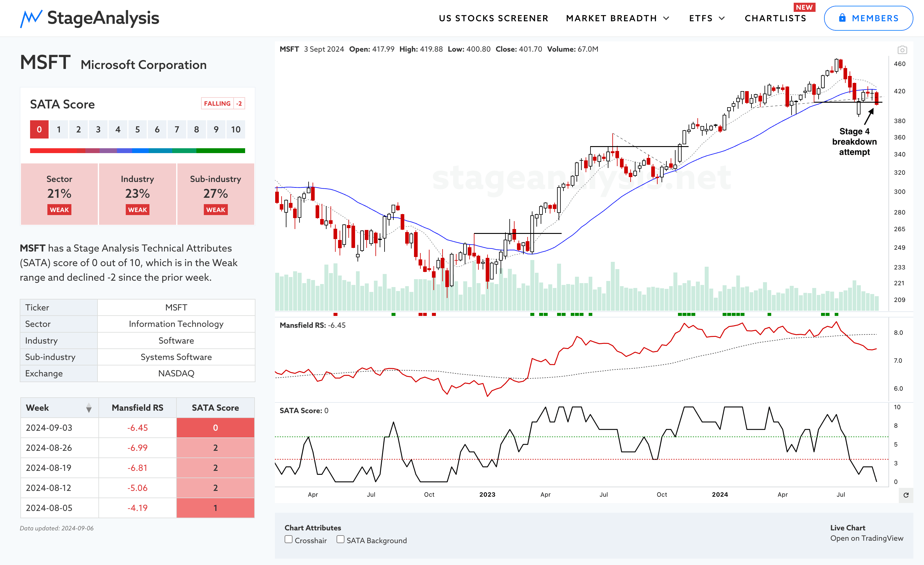Click the Mansfield RS chart label

coord(312,325)
